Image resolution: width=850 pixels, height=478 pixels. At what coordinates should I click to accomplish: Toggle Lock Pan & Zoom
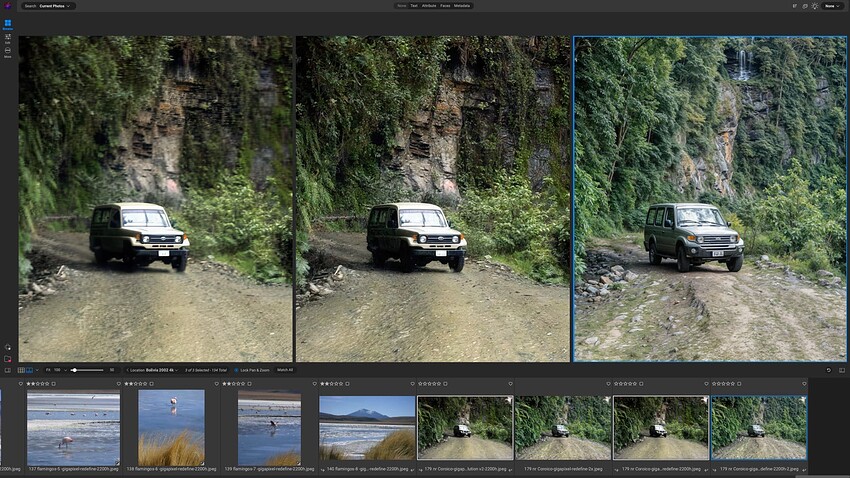[252, 370]
